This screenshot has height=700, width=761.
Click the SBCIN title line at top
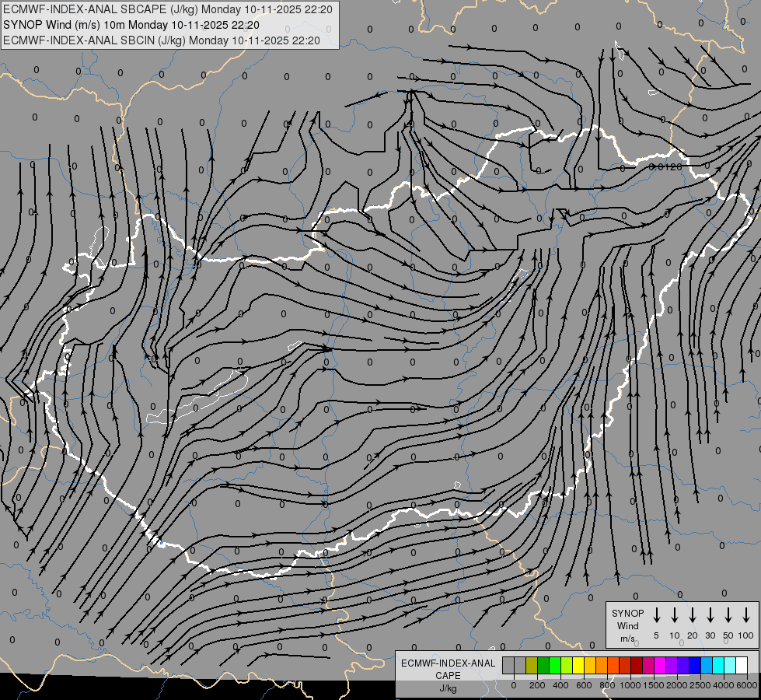(162, 40)
